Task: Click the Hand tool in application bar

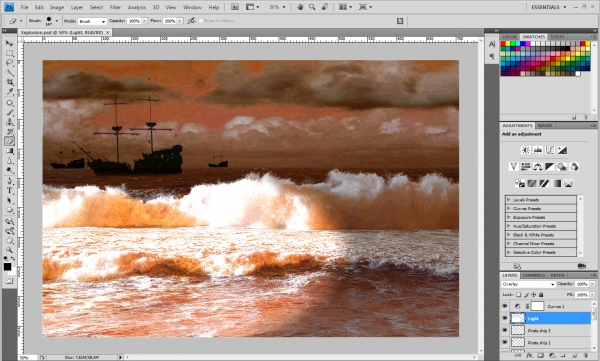Action: [x=300, y=7]
